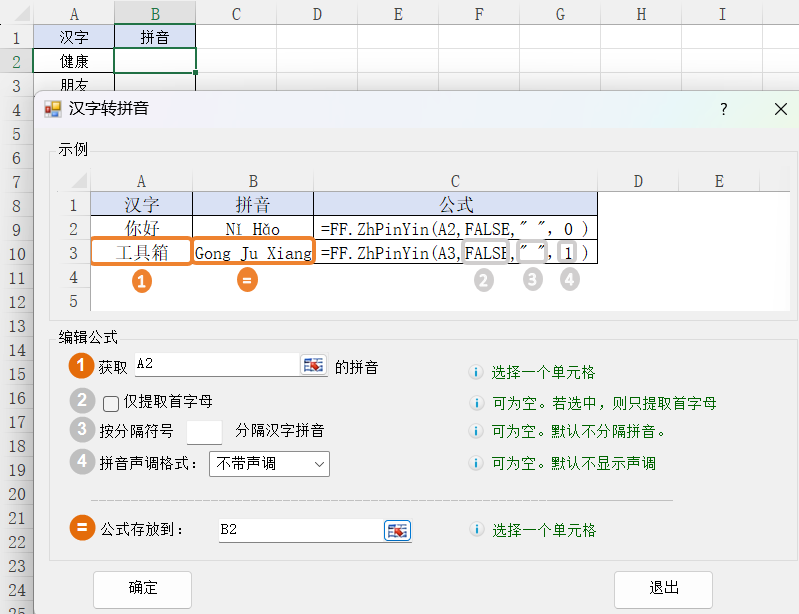This screenshot has width=799, height=614.
Task: Click the 确定 button
Action: point(142,588)
